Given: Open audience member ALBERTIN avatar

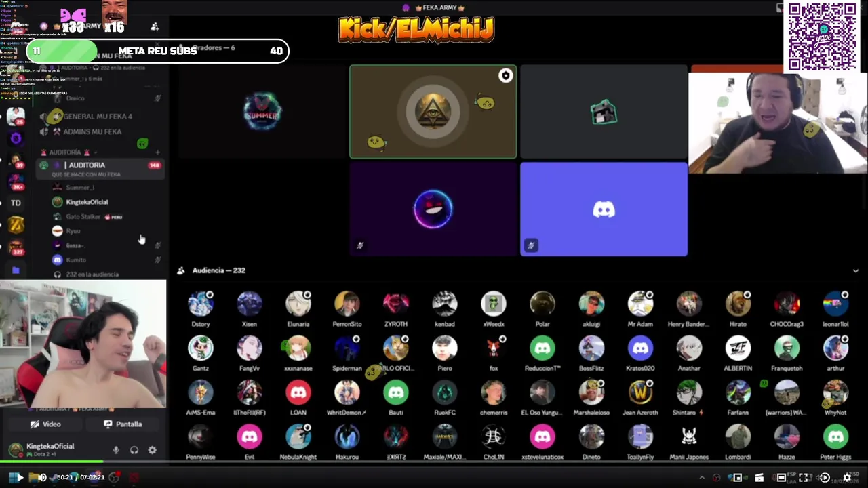Looking at the screenshot, I should [x=738, y=348].
